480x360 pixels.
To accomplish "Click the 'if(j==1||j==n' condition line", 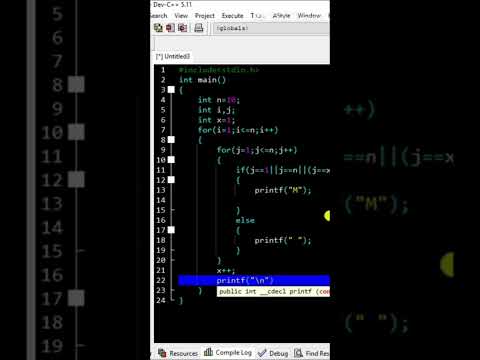I will pyautogui.click(x=283, y=170).
